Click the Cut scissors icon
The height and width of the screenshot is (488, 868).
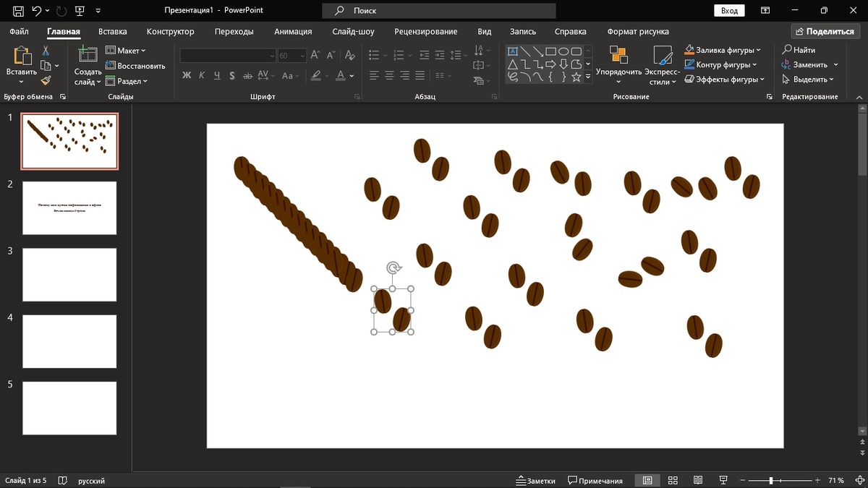point(46,51)
